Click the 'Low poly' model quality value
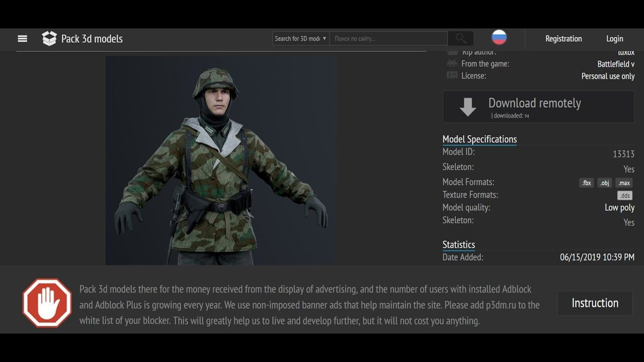 [619, 208]
